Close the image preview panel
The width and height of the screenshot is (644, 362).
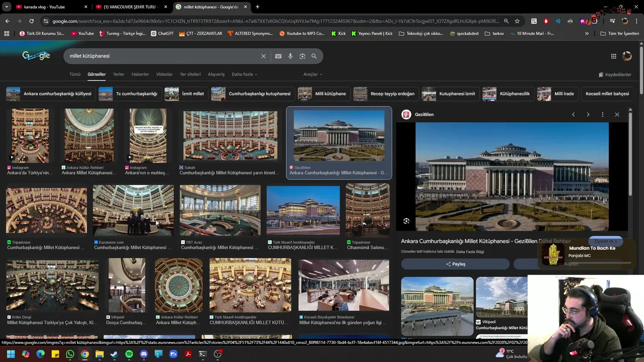pos(617,115)
